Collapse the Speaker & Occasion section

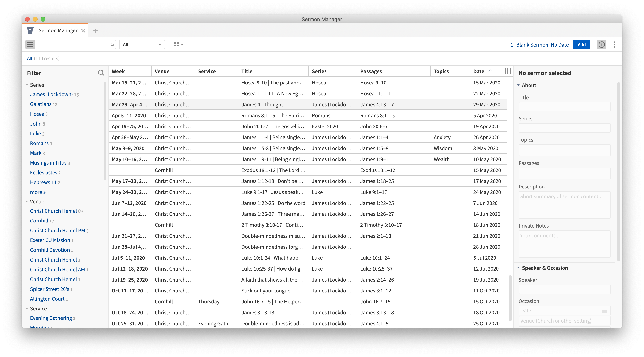point(519,268)
